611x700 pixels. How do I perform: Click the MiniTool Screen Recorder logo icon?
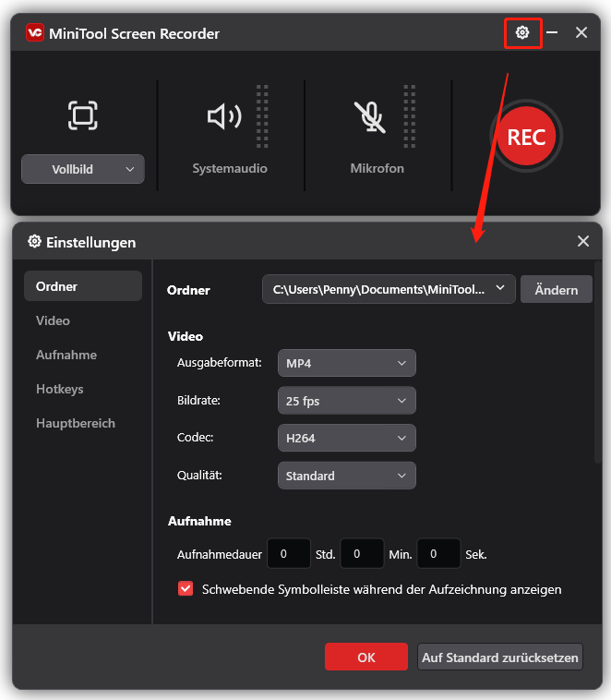pyautogui.click(x=35, y=32)
